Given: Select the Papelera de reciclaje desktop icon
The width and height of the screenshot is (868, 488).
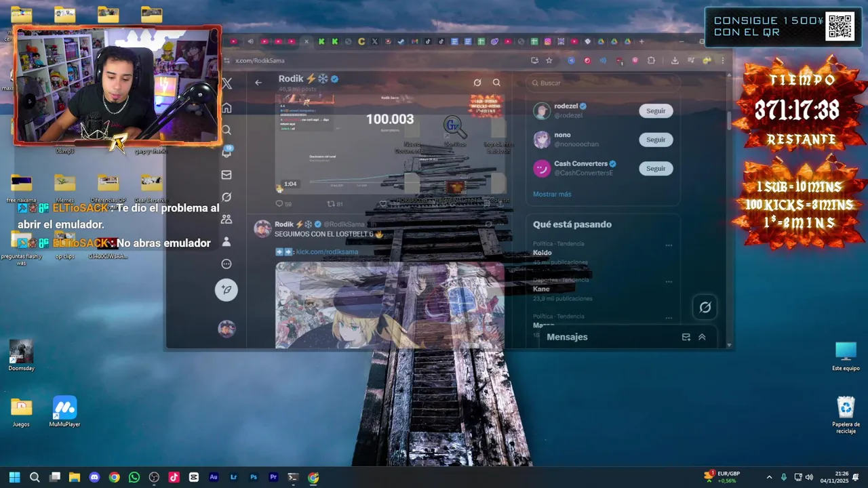Looking at the screenshot, I should click(x=846, y=415).
